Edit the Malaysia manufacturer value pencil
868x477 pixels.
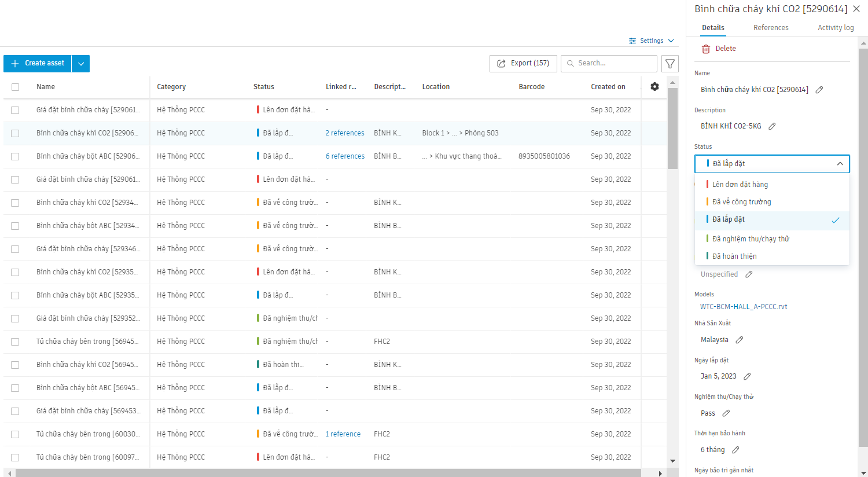[740, 340]
